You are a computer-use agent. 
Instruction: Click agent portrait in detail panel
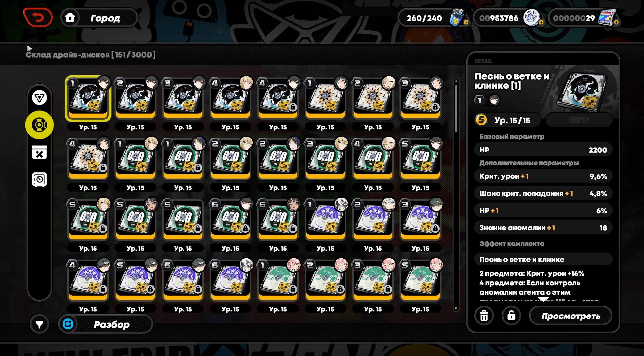coord(494,100)
